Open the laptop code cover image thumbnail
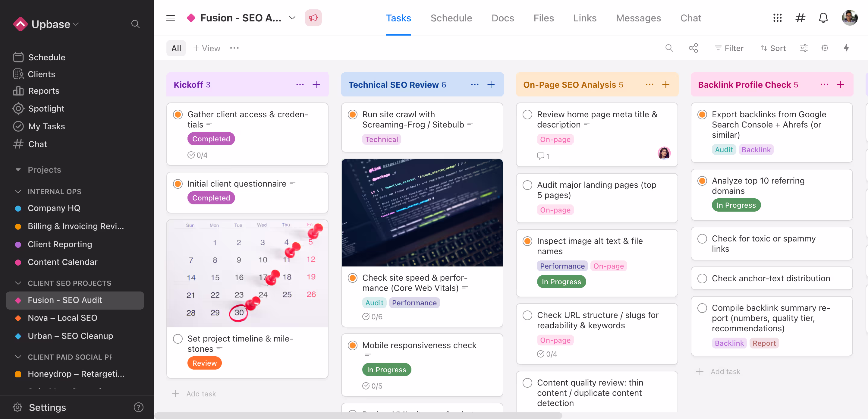This screenshot has height=419, width=868. tap(422, 213)
